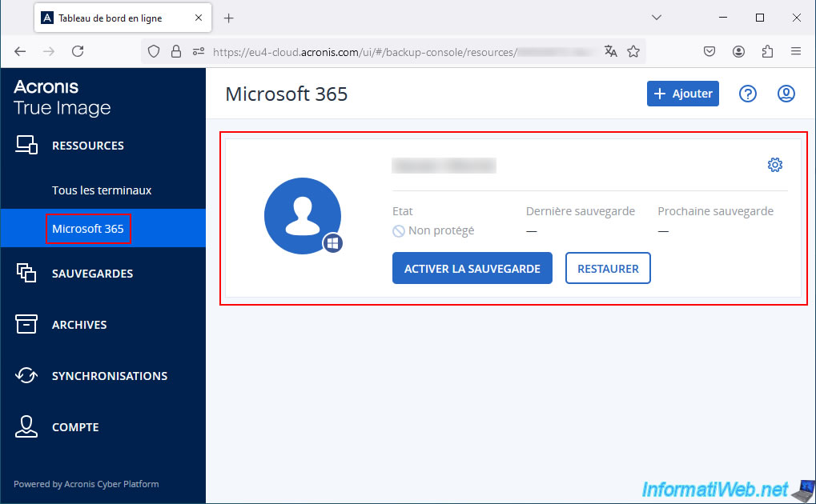Expand the list all tabs chevron
This screenshot has width=816, height=504.
click(x=657, y=18)
